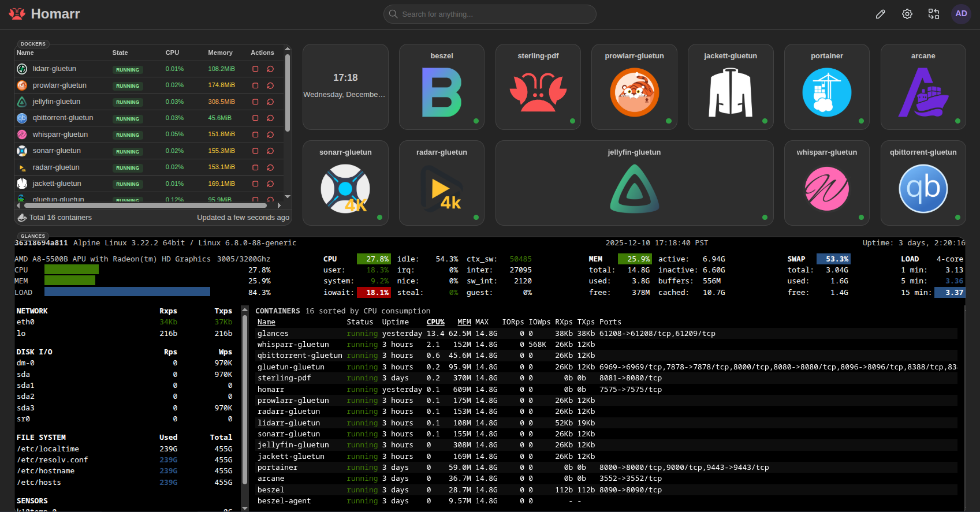
Task: Click the dockers scrollbar down arrow
Action: 288,197
